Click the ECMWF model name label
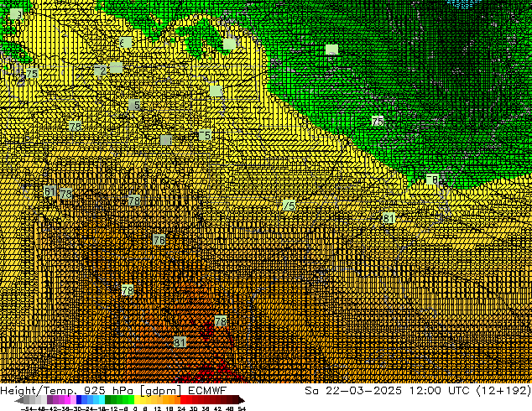Screen dimensions: 532x411 [206, 390]
